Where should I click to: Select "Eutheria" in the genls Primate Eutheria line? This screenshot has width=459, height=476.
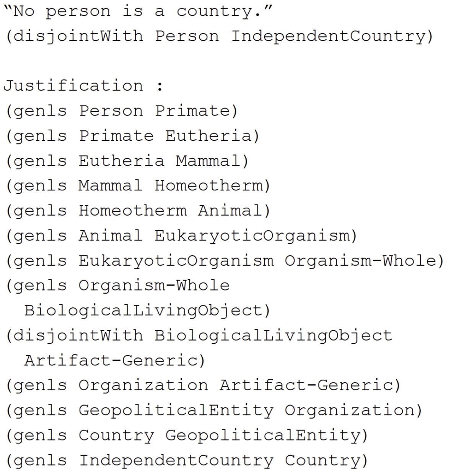(208, 136)
